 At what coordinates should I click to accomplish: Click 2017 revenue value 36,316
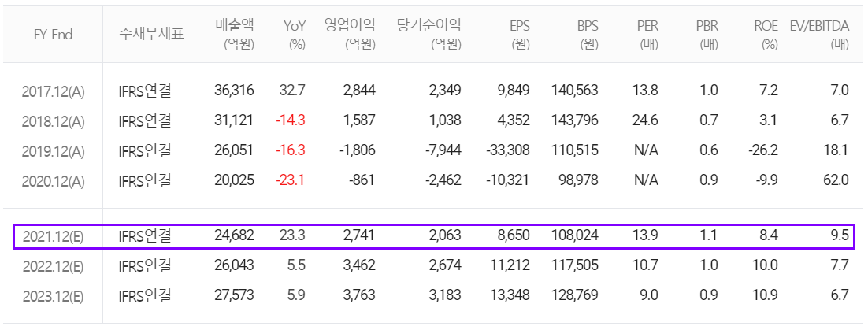coord(234,91)
